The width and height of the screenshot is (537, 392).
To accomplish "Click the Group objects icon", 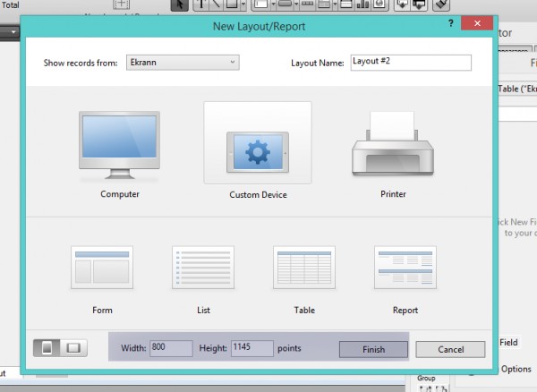I will [x=425, y=388].
